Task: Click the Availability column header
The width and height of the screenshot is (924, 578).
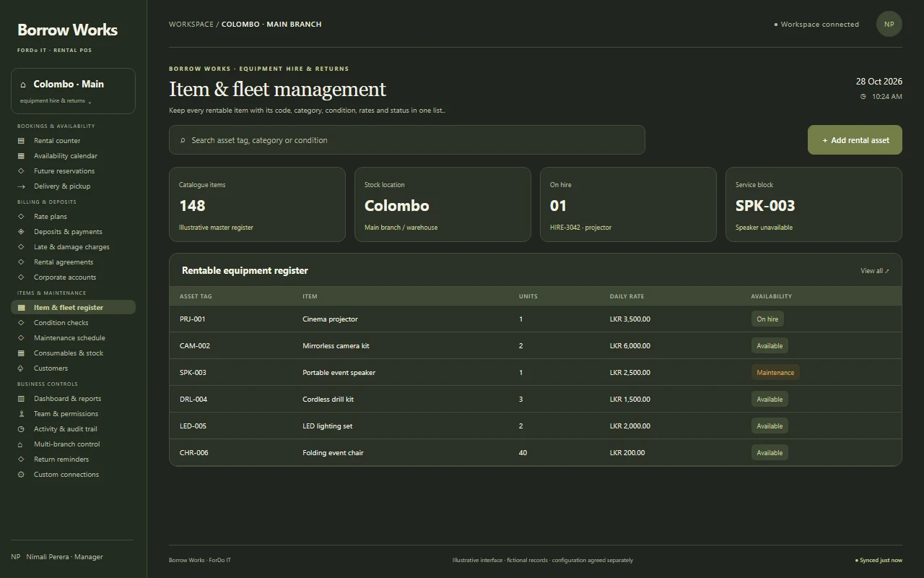Action: click(771, 296)
